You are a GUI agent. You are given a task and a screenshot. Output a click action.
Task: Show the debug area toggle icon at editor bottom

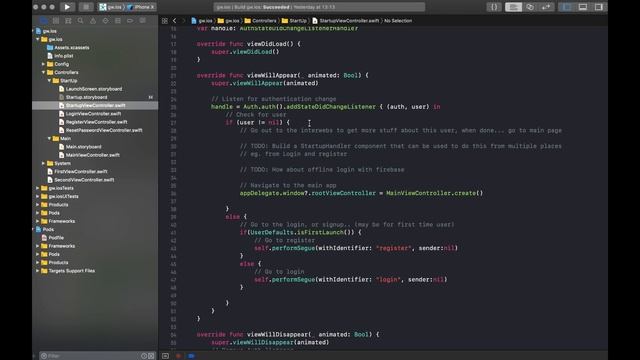click(x=165, y=356)
